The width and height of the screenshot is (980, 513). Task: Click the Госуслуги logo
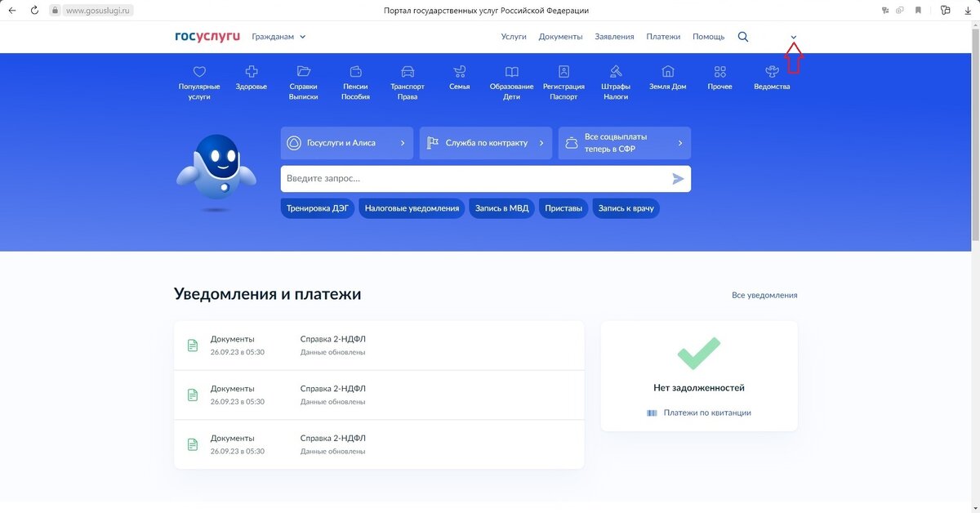[x=207, y=37]
